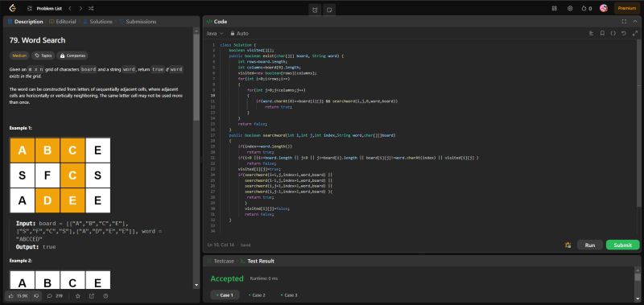Viewport: 644px width, 305px height.
Task: Expand the Topics tag
Action: 43,56
